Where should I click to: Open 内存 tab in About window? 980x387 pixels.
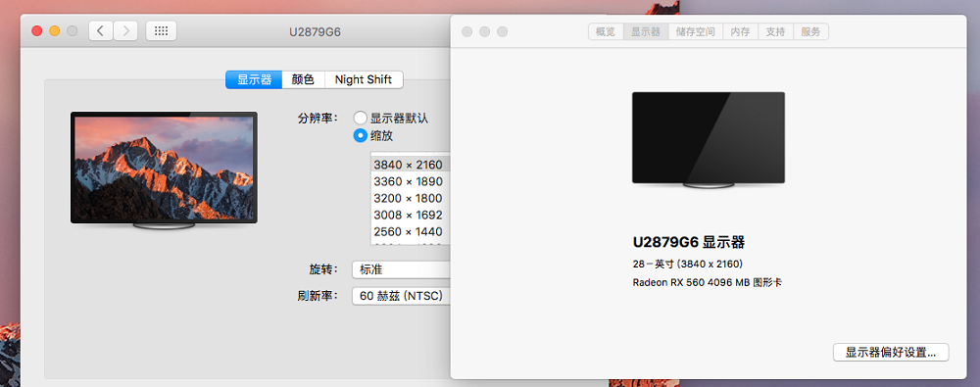[x=741, y=32]
